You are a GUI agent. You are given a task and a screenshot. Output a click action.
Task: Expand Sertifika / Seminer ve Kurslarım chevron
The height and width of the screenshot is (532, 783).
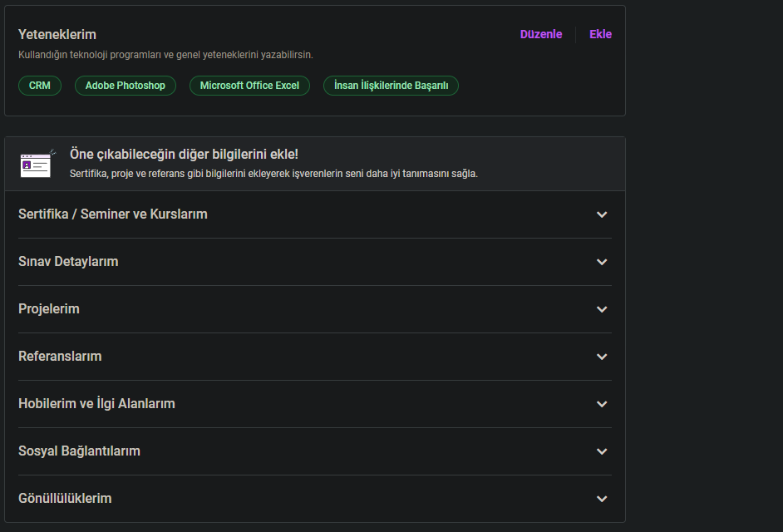(602, 214)
